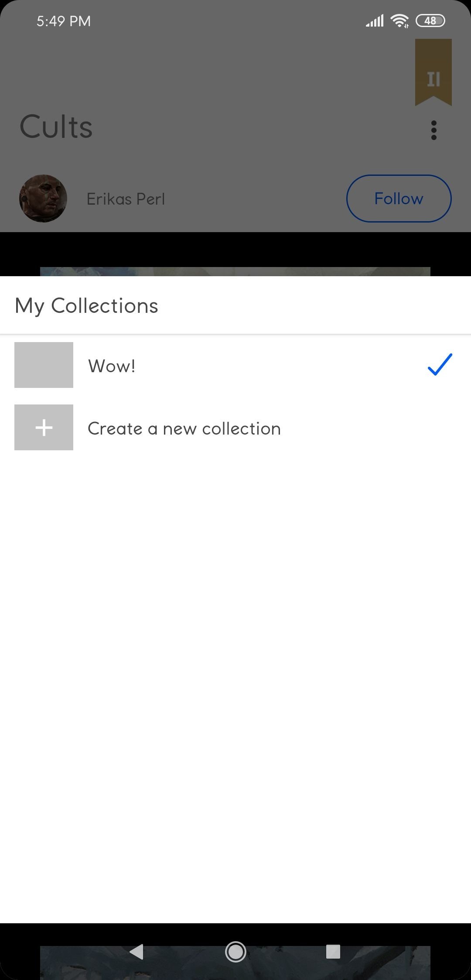Toggle the Wow! collection selection
The width and height of the screenshot is (471, 980).
[235, 365]
